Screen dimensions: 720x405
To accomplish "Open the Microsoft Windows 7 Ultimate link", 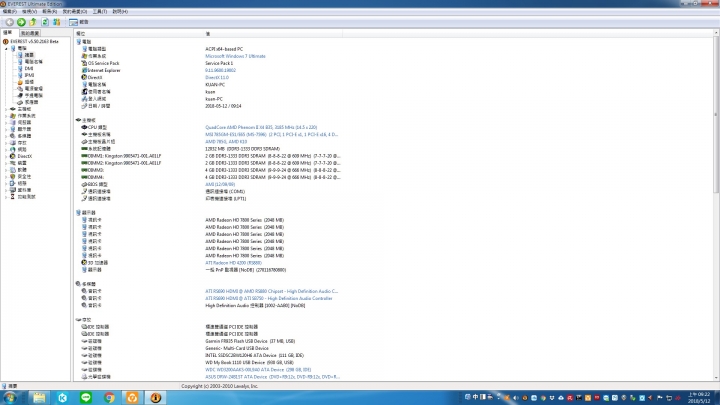I will [235, 56].
